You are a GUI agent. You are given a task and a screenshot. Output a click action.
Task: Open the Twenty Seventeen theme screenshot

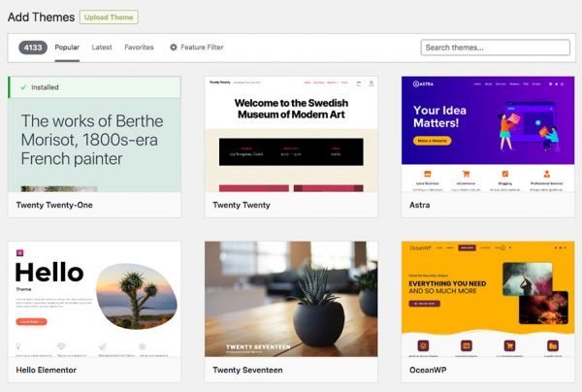[291, 299]
